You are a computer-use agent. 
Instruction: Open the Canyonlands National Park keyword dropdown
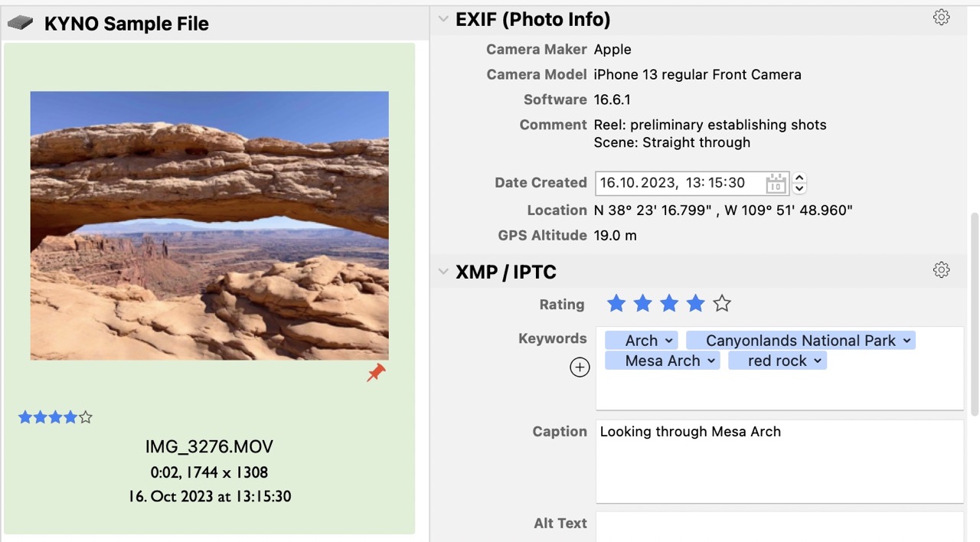(x=906, y=341)
